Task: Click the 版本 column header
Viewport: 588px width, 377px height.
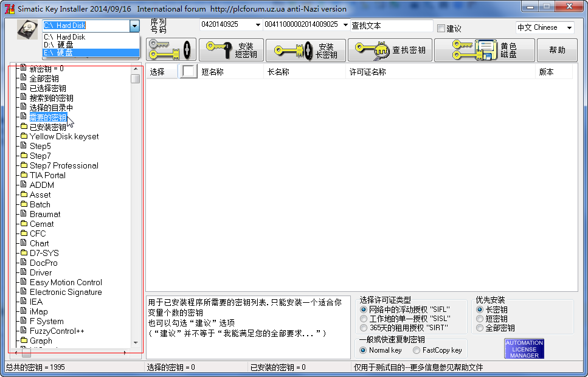Action: point(546,72)
